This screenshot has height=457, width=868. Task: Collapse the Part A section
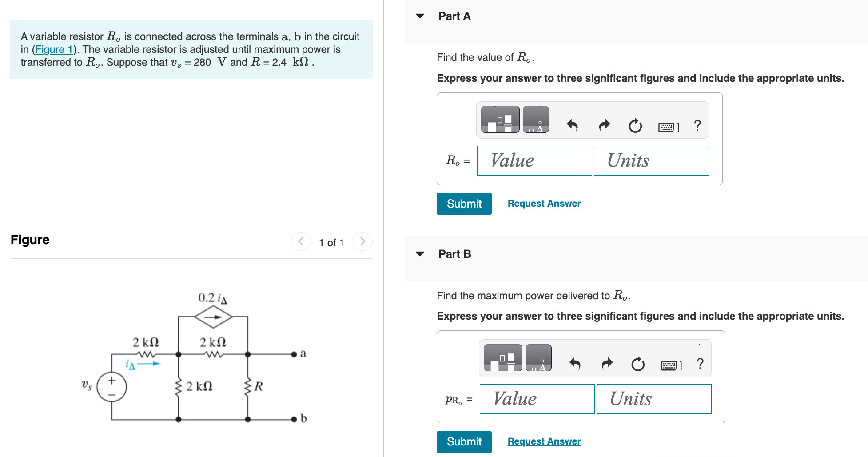pos(419,16)
